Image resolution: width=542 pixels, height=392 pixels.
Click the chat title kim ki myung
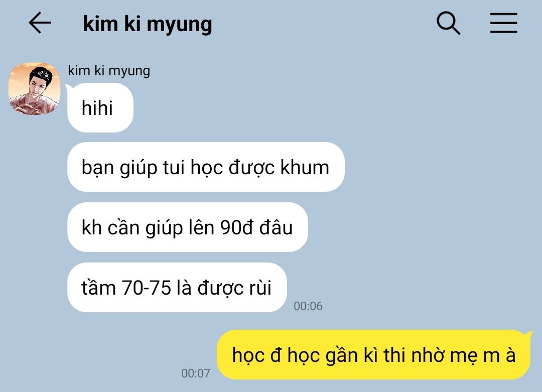tap(147, 24)
